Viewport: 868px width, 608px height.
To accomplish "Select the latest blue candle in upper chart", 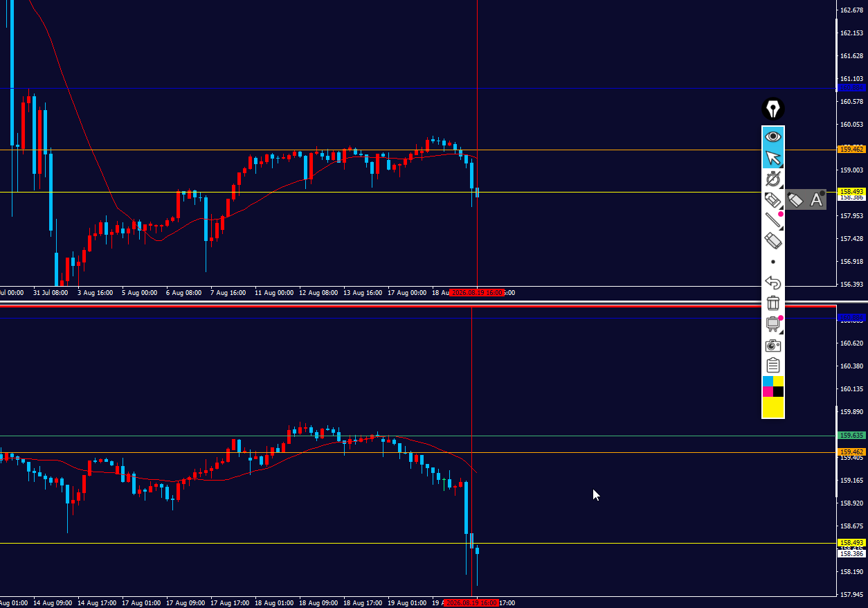I will point(477,192).
